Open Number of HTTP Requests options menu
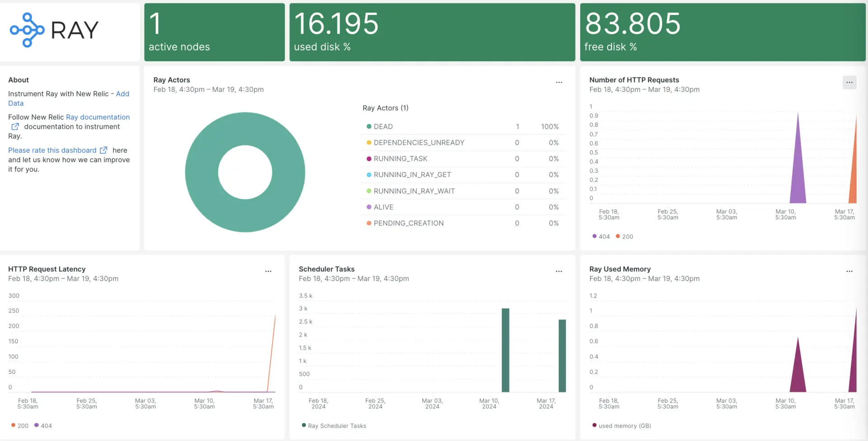The width and height of the screenshot is (868, 441). click(849, 82)
